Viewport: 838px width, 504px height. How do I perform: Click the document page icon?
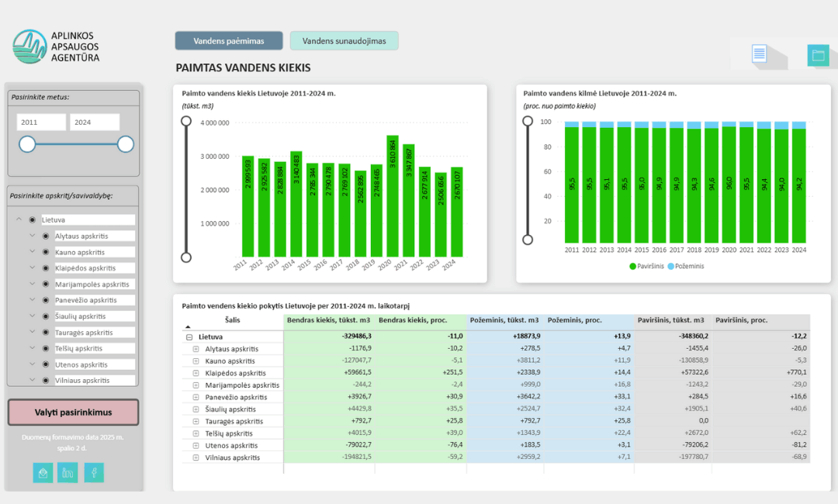point(759,54)
